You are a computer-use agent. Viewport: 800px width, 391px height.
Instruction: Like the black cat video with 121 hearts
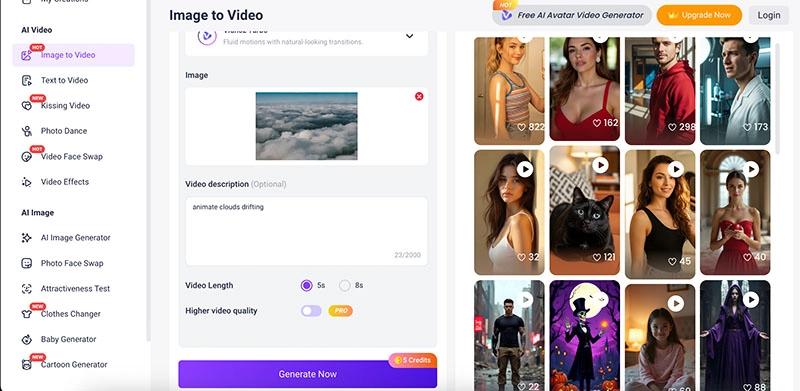(597, 257)
